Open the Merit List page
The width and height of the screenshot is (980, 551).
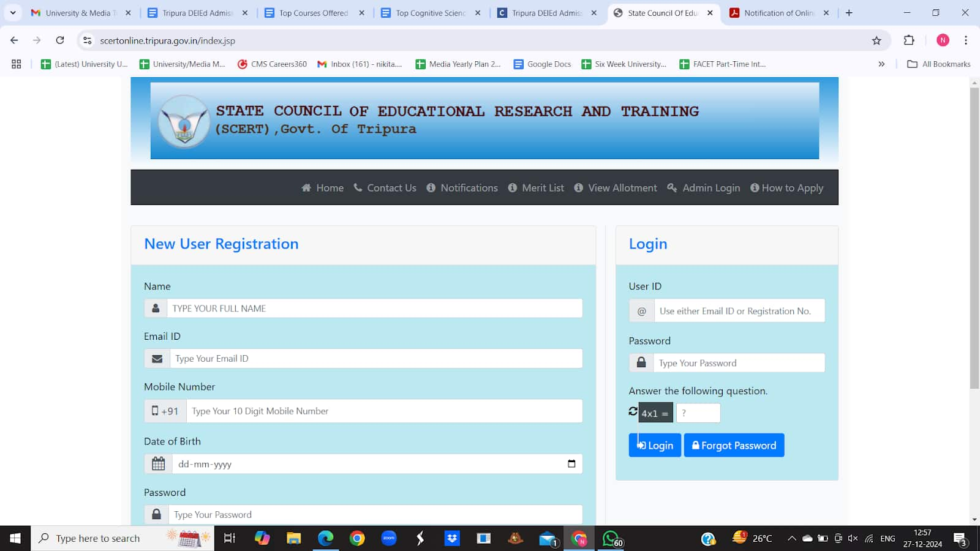point(536,188)
